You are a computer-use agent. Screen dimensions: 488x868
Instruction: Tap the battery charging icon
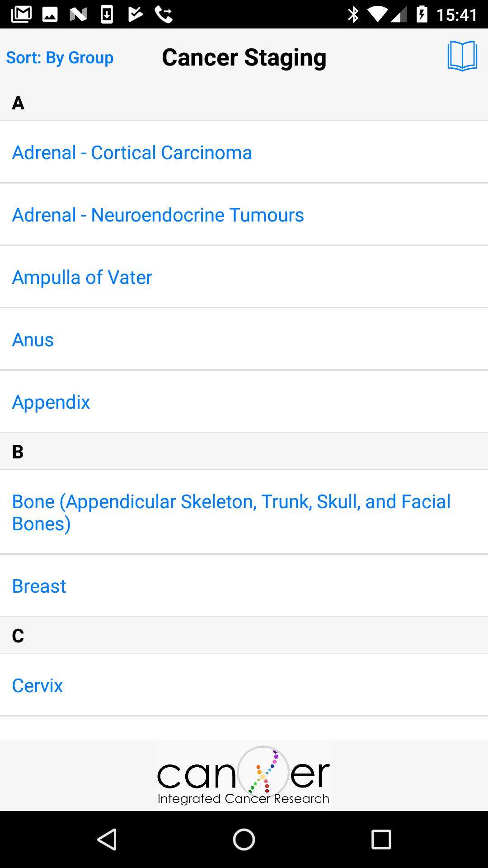422,14
